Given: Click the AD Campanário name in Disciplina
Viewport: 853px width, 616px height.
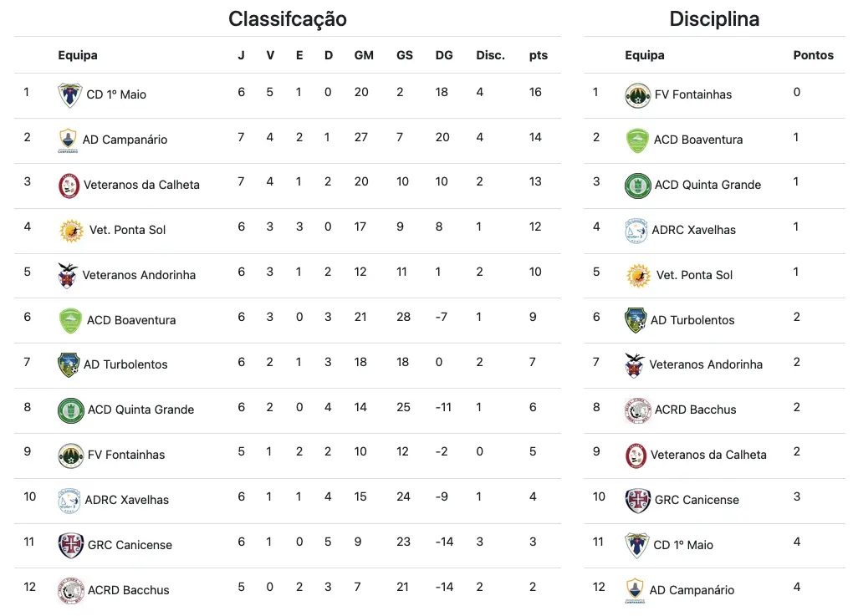Looking at the screenshot, I should [x=692, y=590].
